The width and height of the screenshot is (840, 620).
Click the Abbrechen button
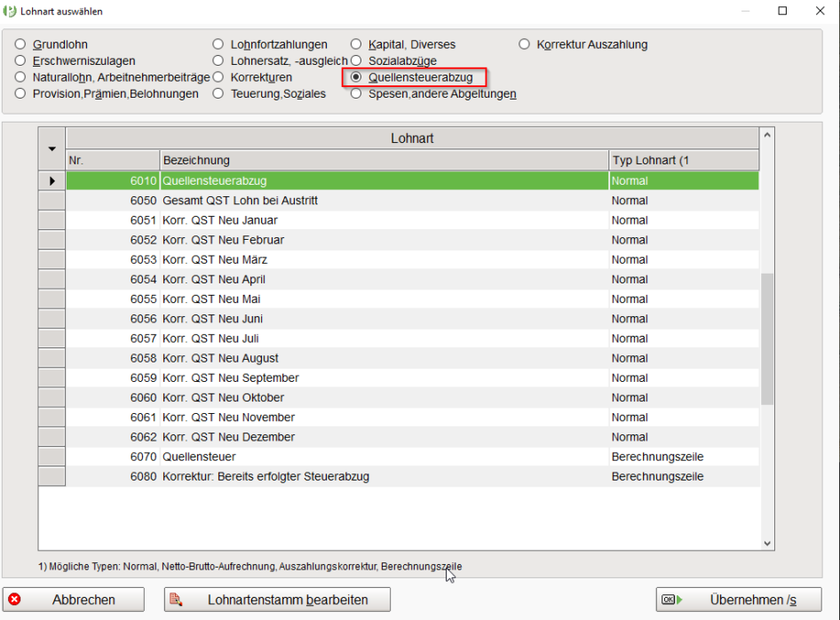(74, 599)
